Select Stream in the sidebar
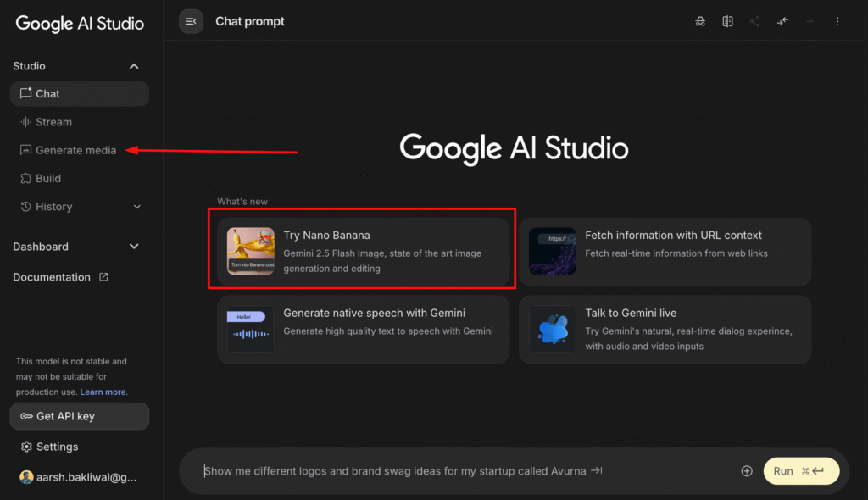Image resolution: width=868 pixels, height=500 pixels. pos(53,122)
